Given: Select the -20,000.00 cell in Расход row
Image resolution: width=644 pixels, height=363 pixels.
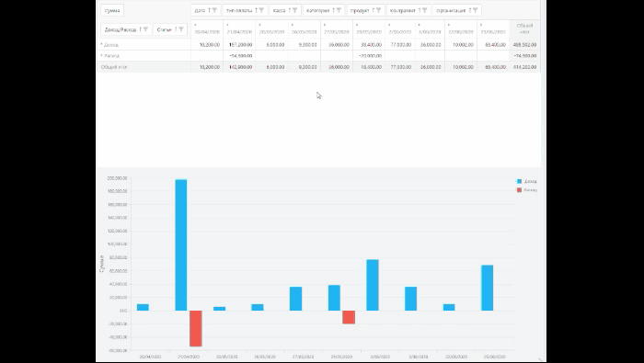Looking at the screenshot, I should (x=368, y=56).
